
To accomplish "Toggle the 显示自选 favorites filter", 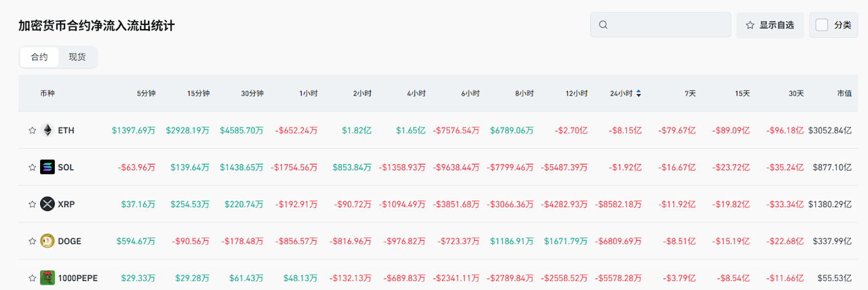I will coord(770,25).
